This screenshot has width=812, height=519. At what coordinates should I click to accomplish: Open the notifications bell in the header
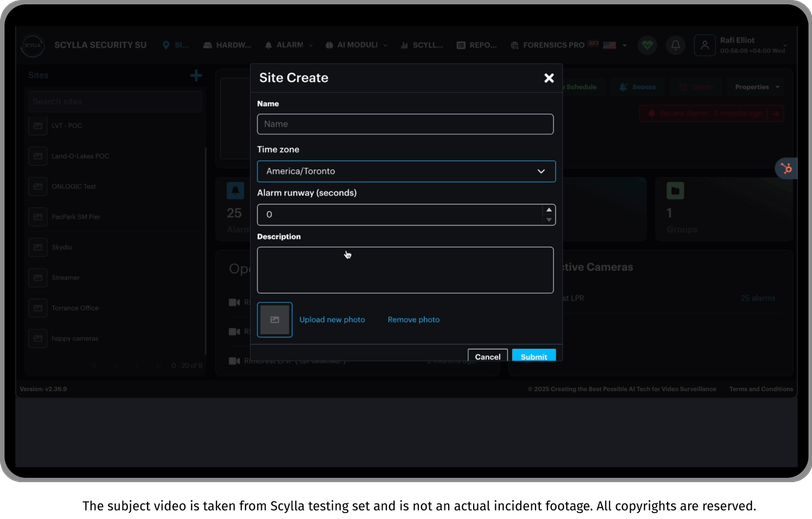tap(675, 45)
